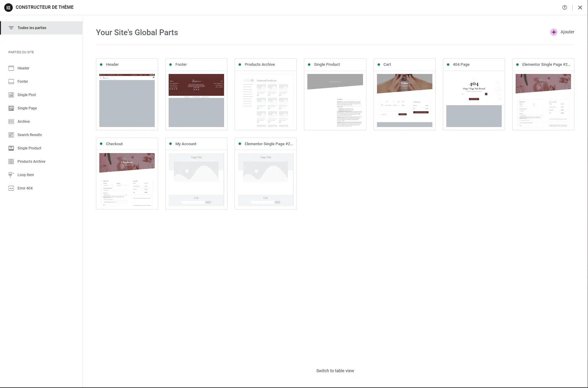Click the Elementor logo icon
Image resolution: width=588 pixels, height=388 pixels.
point(8,7)
